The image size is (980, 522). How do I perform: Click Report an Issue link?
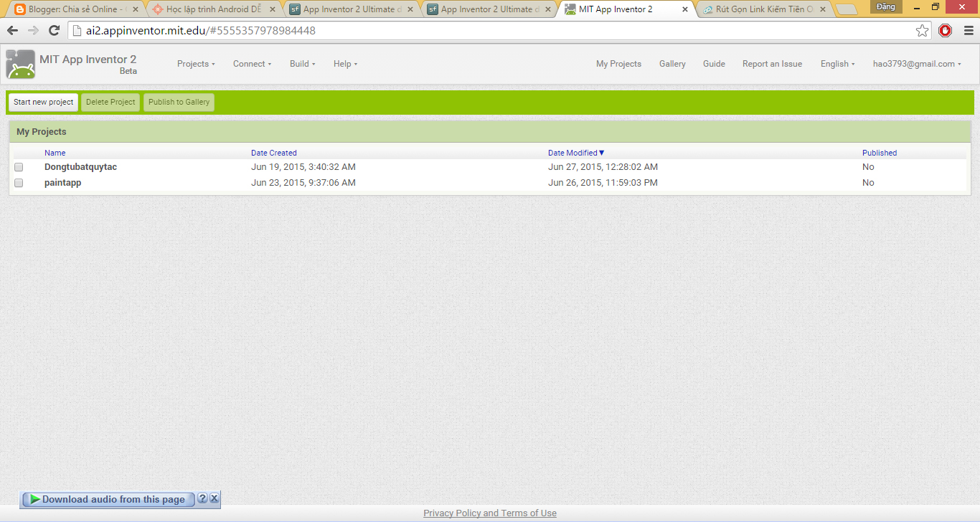772,64
